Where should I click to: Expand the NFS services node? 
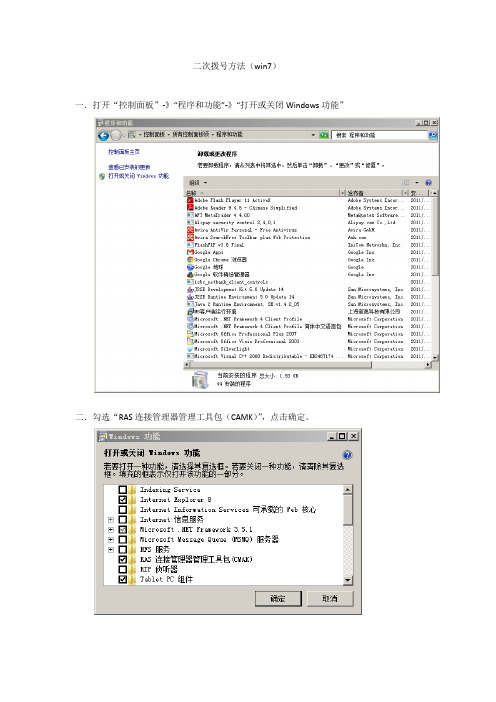click(111, 549)
